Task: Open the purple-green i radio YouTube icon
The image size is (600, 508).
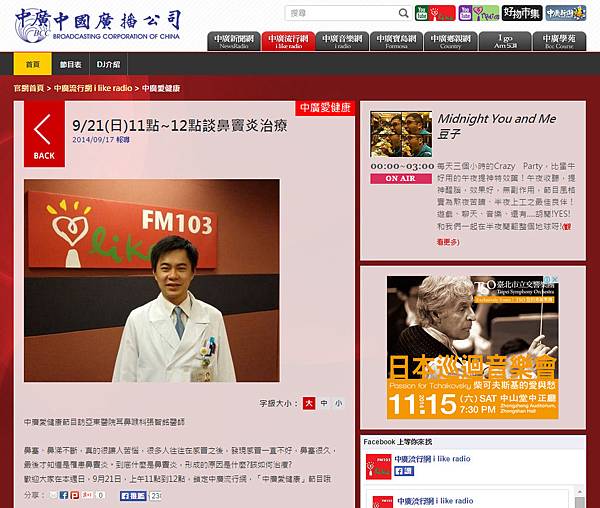Action: click(x=479, y=13)
